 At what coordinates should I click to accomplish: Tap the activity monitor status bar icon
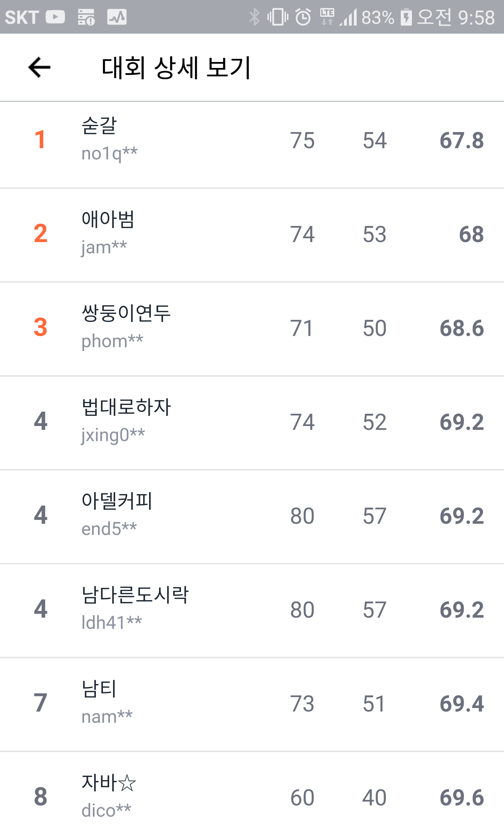(x=117, y=17)
